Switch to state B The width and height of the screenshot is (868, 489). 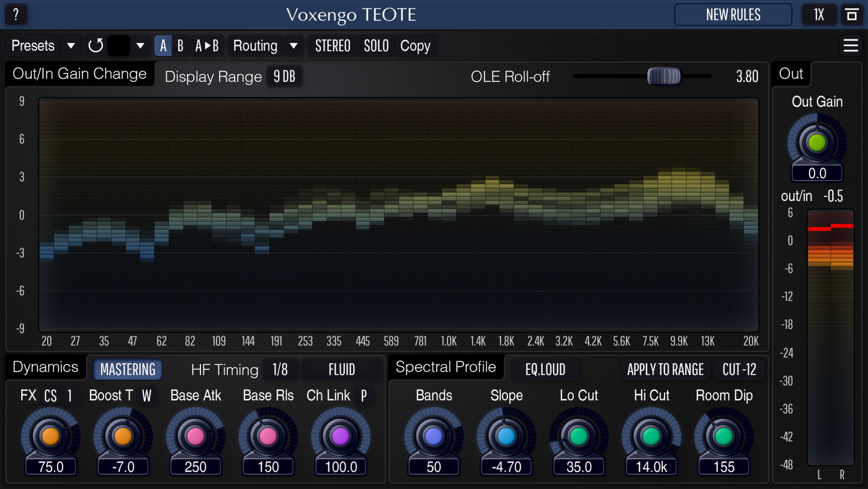(181, 45)
